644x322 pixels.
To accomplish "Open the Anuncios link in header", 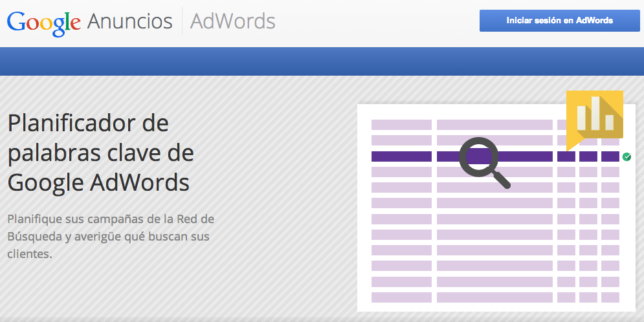I will tap(130, 21).
